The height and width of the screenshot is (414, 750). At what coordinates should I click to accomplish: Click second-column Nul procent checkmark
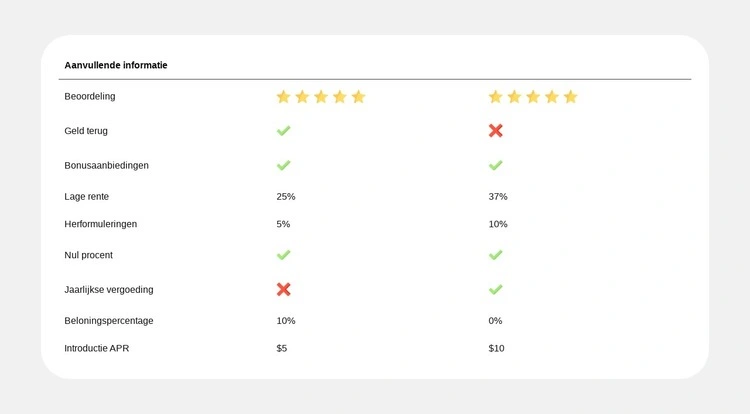coord(495,255)
